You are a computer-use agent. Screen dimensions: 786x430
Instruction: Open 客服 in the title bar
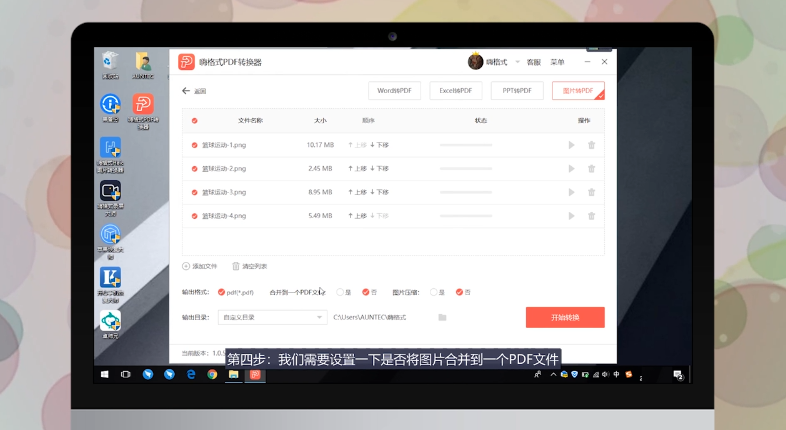click(x=534, y=62)
